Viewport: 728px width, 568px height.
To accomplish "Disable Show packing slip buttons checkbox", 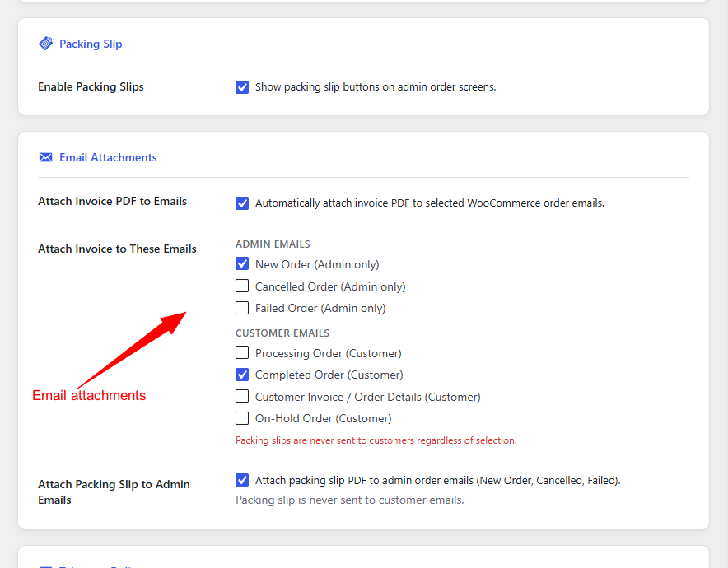I will pos(242,86).
